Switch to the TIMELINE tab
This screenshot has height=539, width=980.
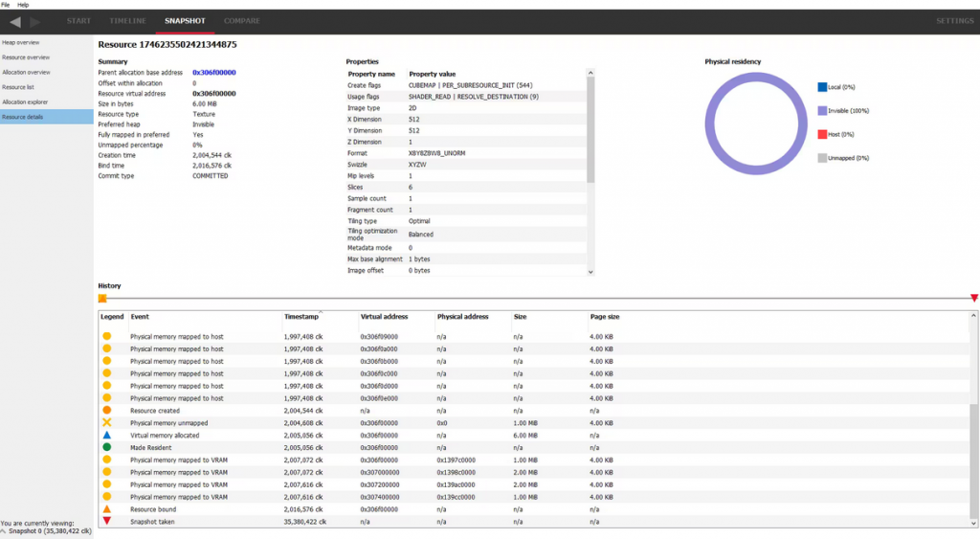(127, 21)
